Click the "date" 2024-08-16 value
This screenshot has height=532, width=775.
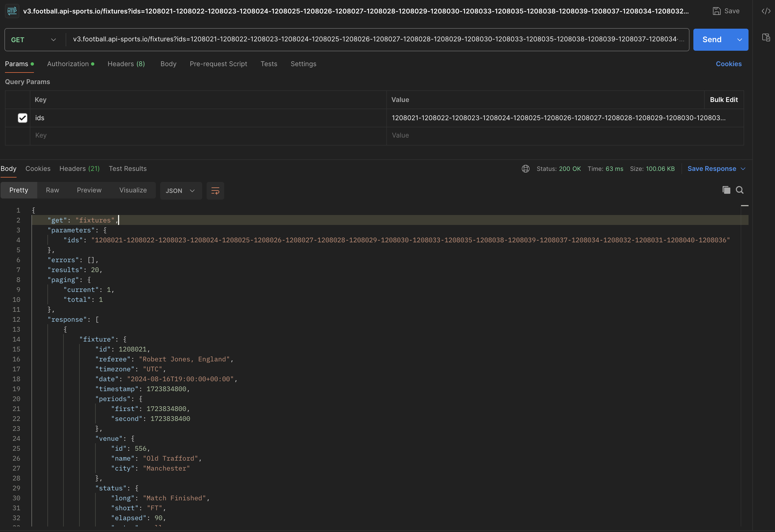click(x=180, y=379)
